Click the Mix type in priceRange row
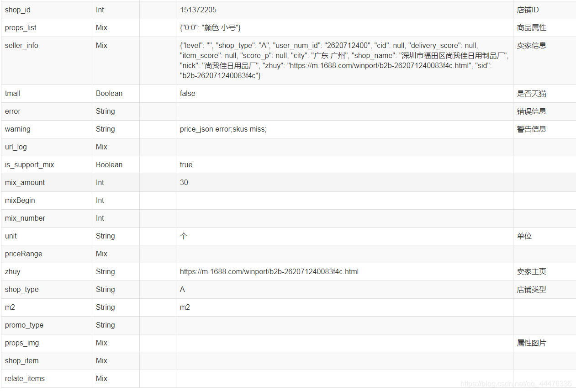 (101, 254)
